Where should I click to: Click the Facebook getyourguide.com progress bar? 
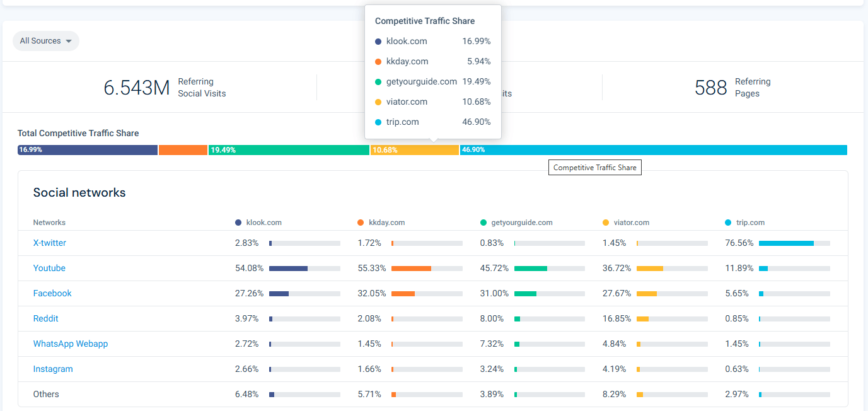coord(550,294)
